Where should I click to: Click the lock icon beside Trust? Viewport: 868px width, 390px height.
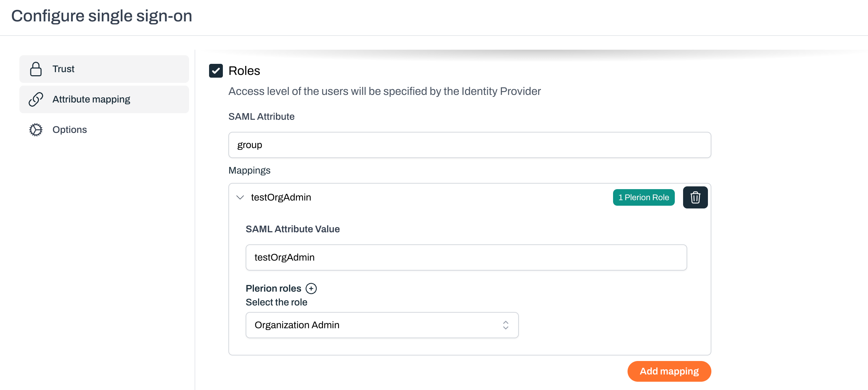[x=36, y=69]
